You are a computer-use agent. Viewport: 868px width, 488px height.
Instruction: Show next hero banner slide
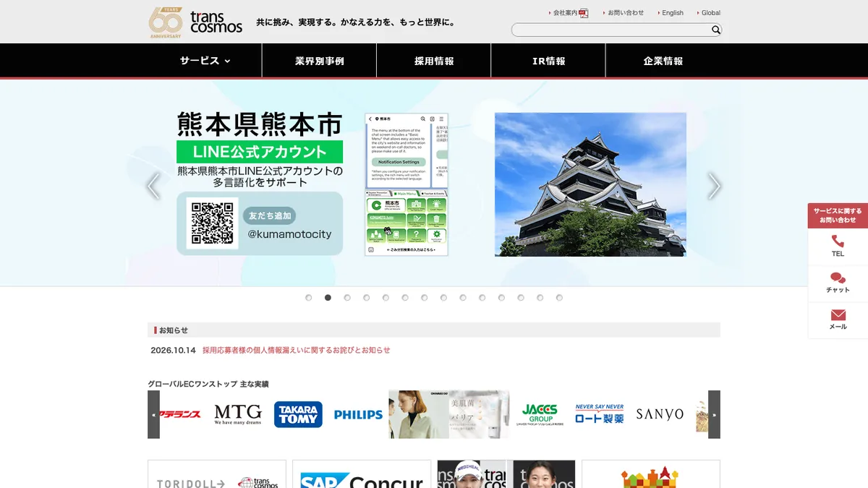click(715, 186)
